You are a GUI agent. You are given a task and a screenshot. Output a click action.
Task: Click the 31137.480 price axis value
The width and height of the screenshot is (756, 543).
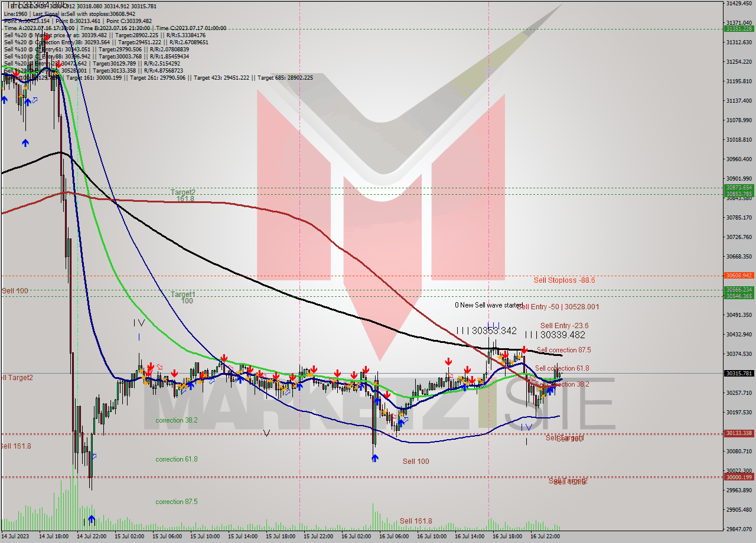pyautogui.click(x=738, y=100)
